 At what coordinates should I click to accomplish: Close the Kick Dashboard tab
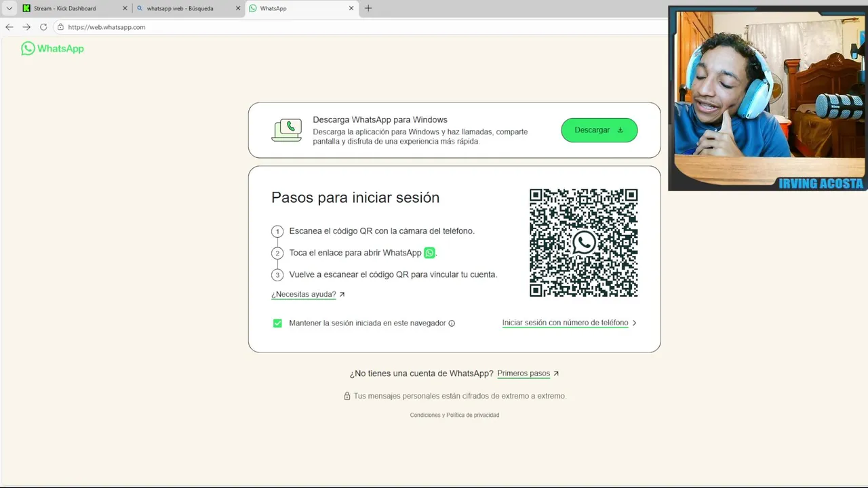125,8
